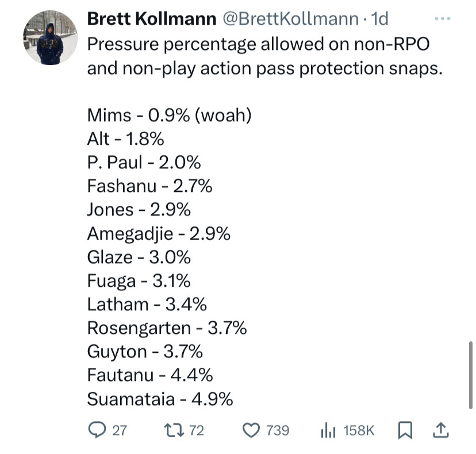Open the view analytics bar chart icon
Viewport: 476px width, 454px height.
pos(328,430)
